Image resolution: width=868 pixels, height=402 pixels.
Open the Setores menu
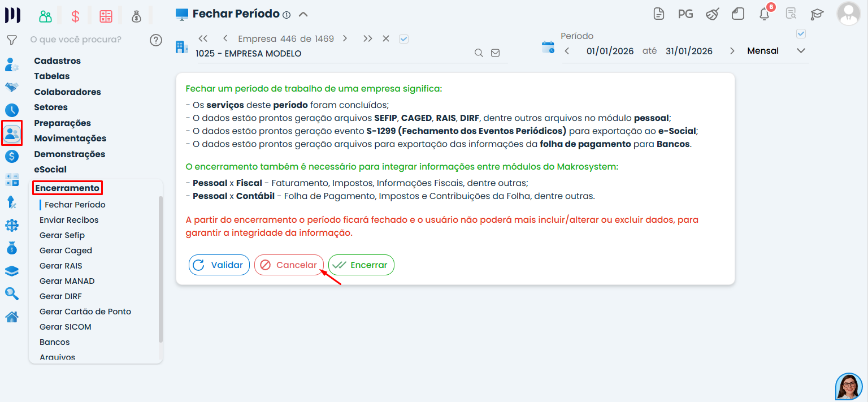(51, 107)
